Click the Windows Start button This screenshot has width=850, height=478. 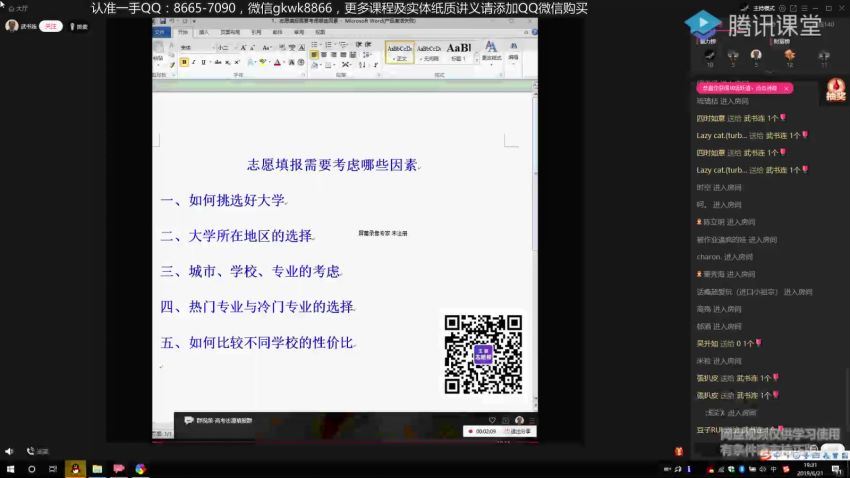[x=10, y=469]
